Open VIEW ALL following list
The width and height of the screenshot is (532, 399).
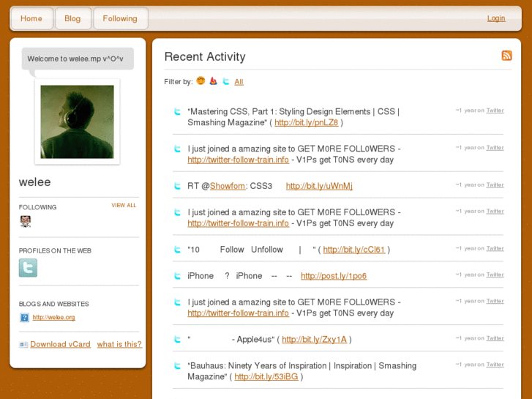pos(124,206)
